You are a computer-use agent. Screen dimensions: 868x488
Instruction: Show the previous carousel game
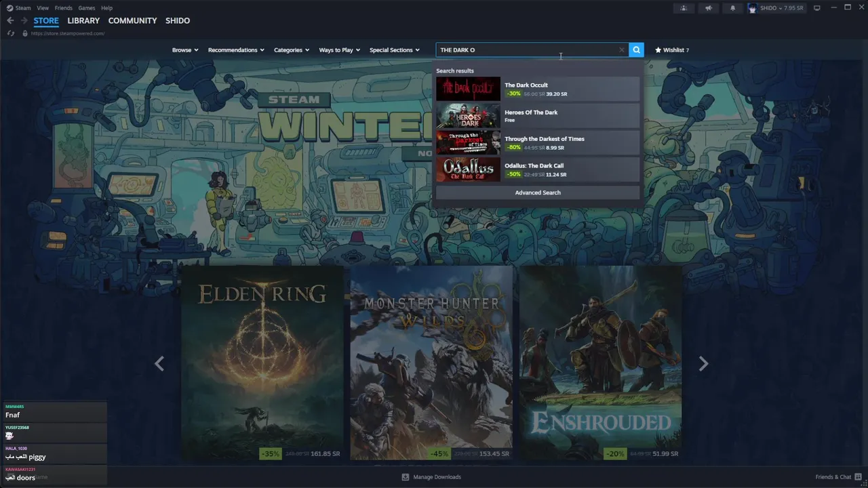[159, 364]
